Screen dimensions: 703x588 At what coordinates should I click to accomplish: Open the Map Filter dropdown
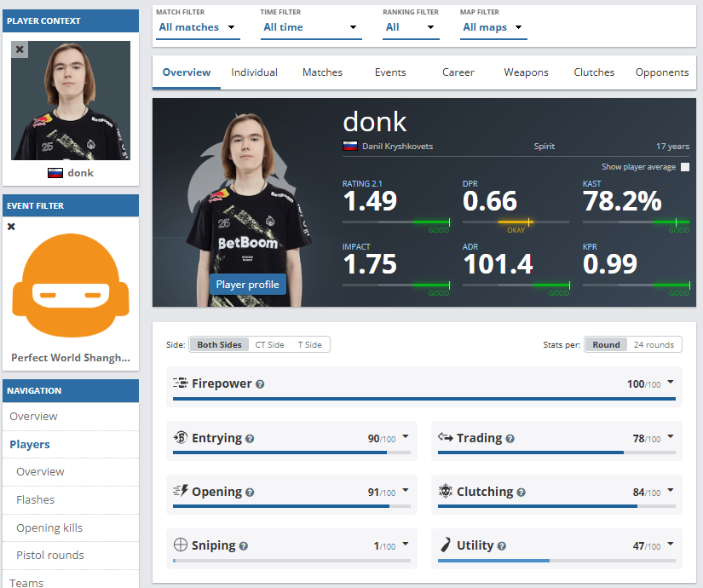(x=493, y=27)
